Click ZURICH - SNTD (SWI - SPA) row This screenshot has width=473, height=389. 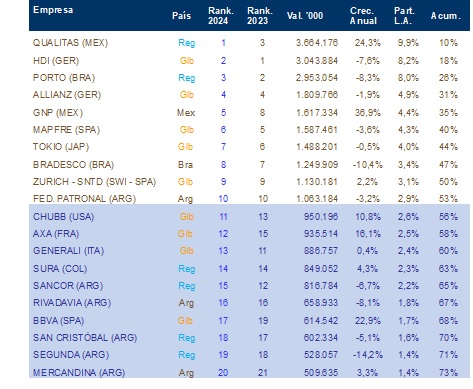[249, 182]
